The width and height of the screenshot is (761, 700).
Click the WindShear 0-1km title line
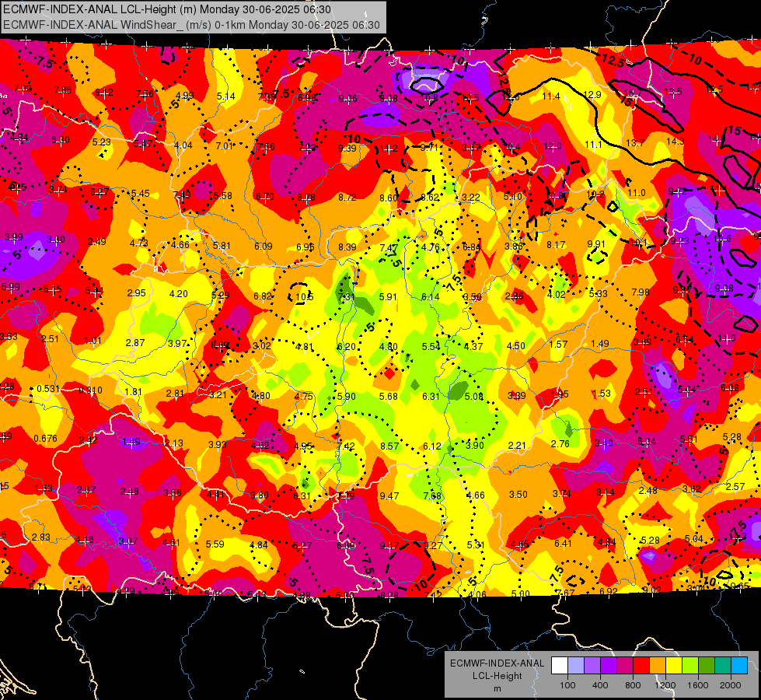pos(191,25)
